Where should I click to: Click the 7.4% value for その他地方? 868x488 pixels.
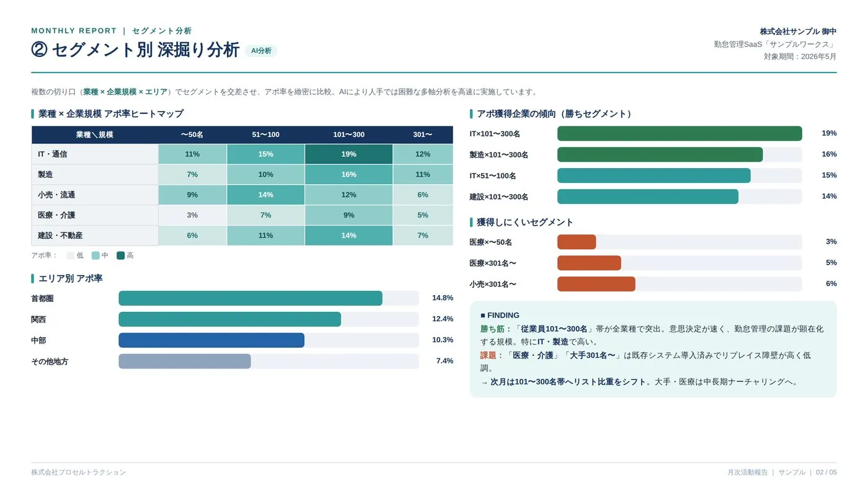(x=445, y=361)
